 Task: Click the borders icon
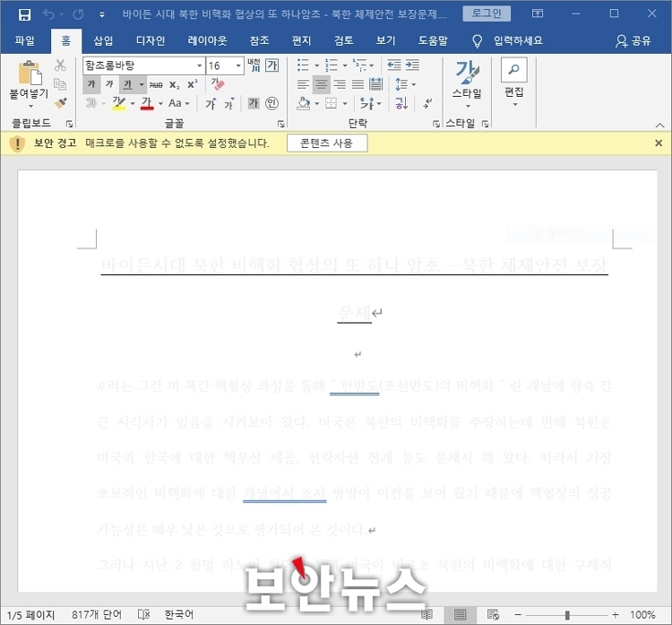(331, 103)
